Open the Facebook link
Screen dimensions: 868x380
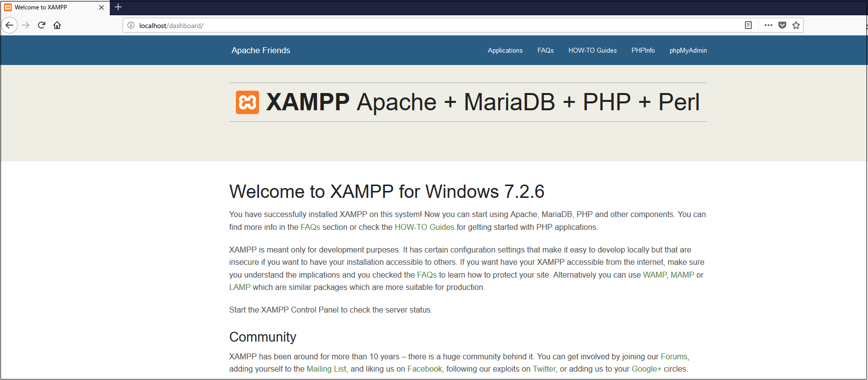pyautogui.click(x=425, y=369)
